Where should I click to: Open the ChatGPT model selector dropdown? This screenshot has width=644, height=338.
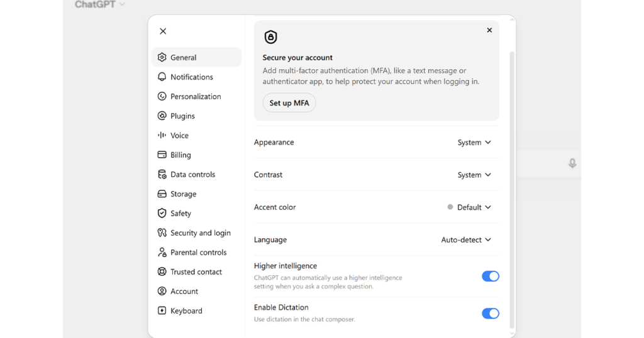point(100,4)
